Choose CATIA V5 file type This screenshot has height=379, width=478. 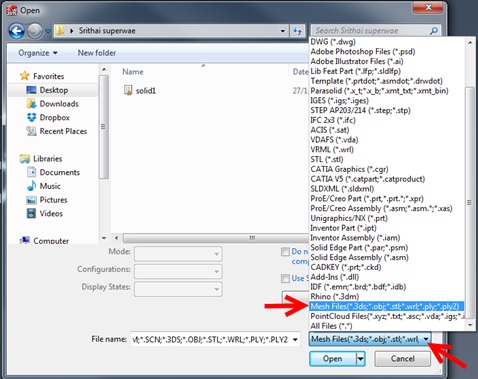(368, 179)
